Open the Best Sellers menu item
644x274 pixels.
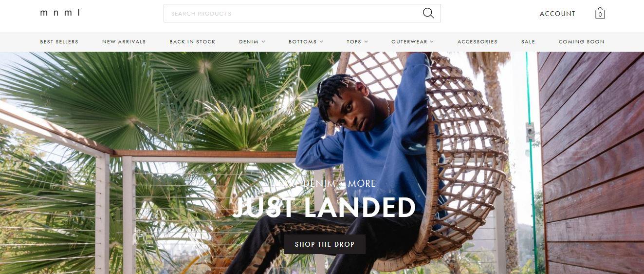point(59,42)
